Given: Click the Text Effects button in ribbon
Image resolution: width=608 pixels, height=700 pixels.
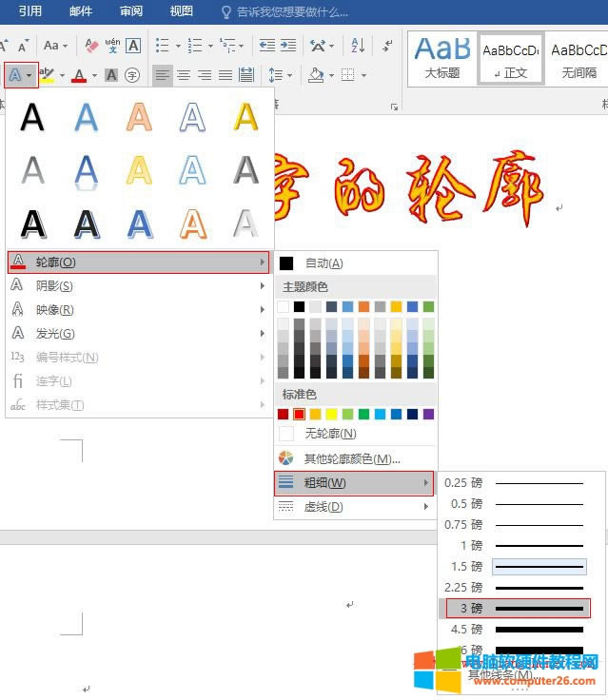Looking at the screenshot, I should [x=15, y=75].
